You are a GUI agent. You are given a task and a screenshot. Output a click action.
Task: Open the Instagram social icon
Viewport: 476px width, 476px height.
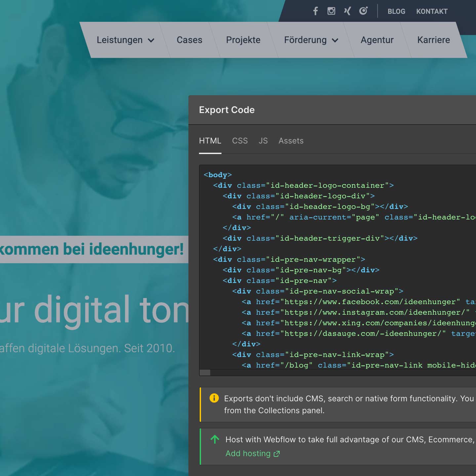pyautogui.click(x=331, y=11)
